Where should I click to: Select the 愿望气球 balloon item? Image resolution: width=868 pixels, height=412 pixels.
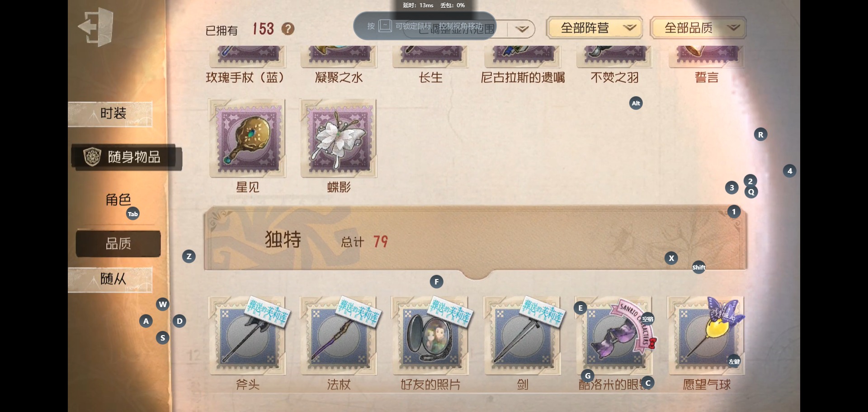(707, 336)
